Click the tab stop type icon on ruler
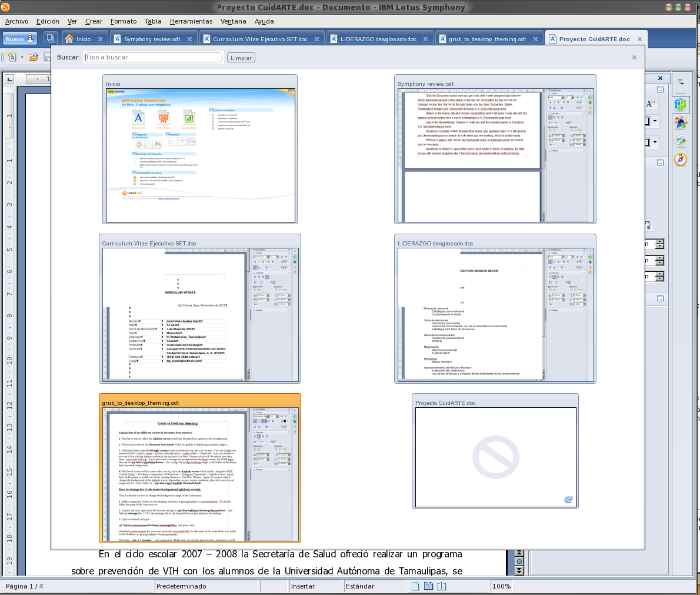 (x=9, y=79)
